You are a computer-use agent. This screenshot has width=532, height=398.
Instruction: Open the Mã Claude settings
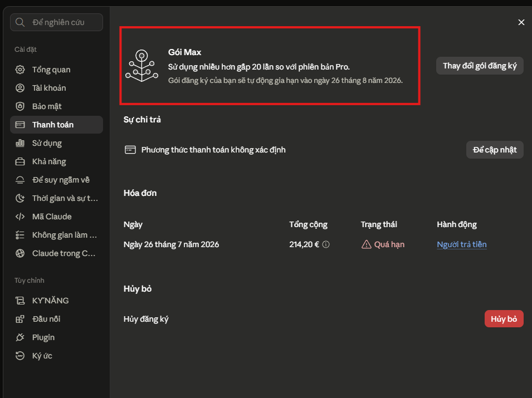pos(56,217)
